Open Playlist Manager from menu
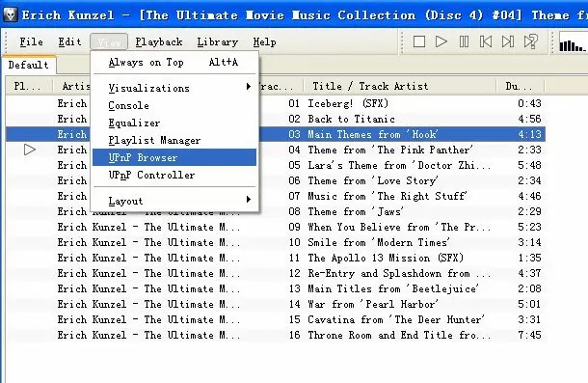This screenshot has width=588, height=383. (x=174, y=140)
